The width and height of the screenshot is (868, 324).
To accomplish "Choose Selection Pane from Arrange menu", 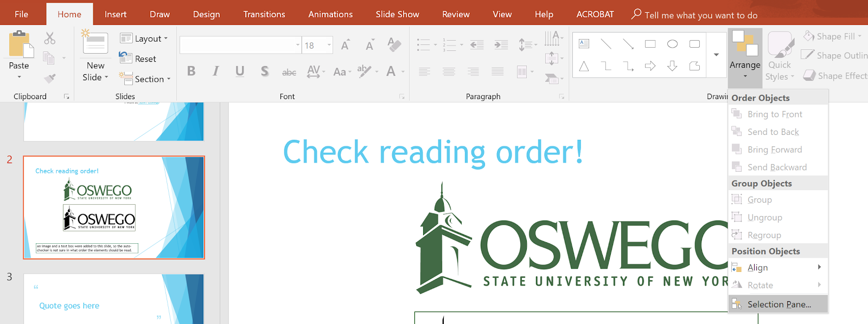I will (778, 304).
